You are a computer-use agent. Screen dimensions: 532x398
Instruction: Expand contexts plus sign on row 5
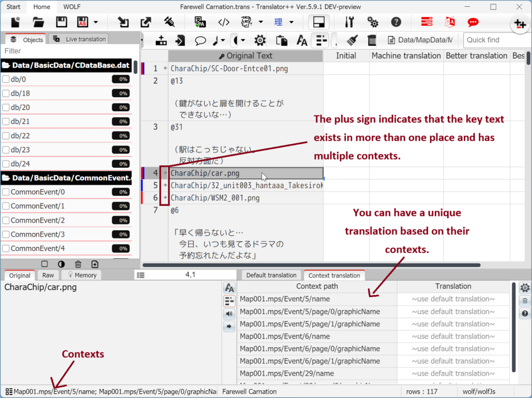pos(165,185)
